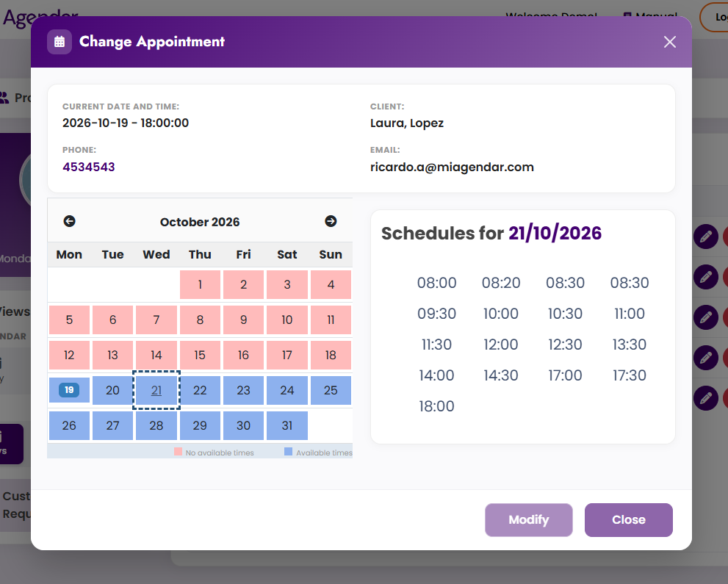Choose the 13:30 time slot
The height and width of the screenshot is (584, 728).
(x=630, y=345)
